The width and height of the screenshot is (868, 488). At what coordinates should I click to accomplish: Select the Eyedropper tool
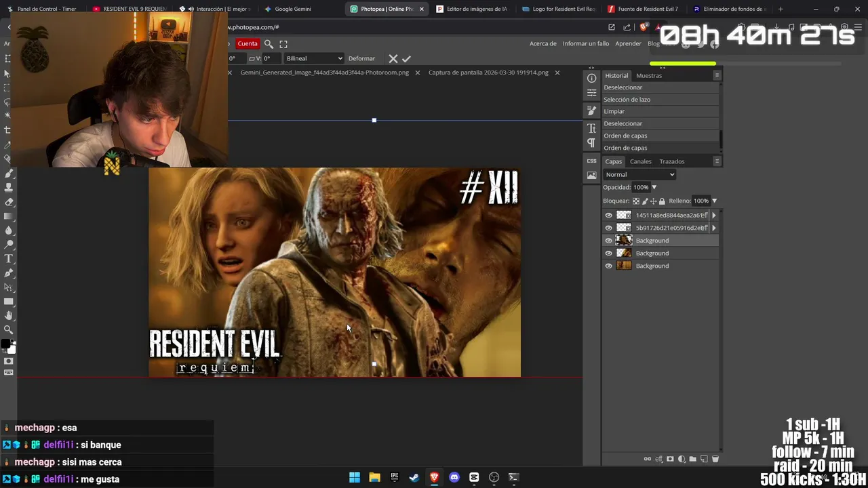click(x=7, y=145)
